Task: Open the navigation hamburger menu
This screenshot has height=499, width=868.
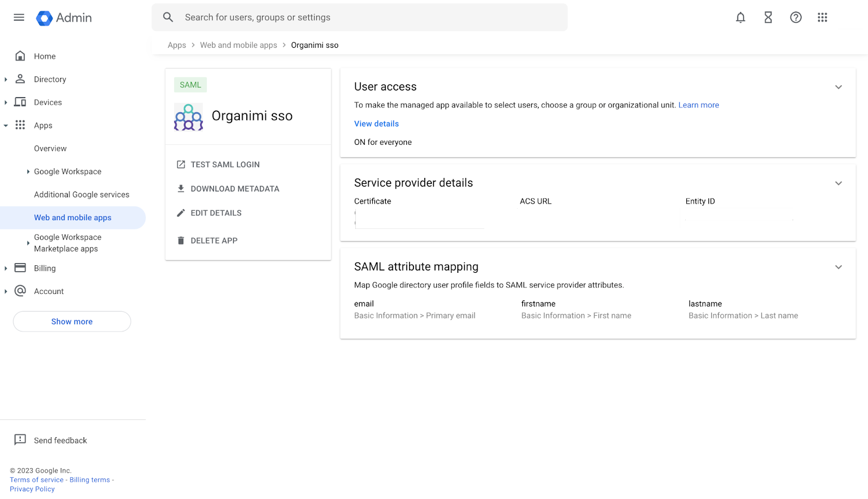Action: click(18, 17)
